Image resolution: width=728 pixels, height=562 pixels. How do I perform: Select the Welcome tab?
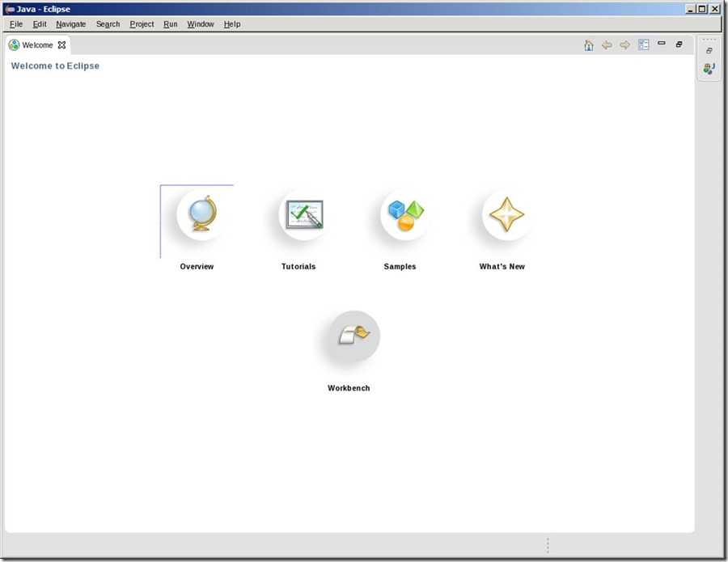point(37,45)
